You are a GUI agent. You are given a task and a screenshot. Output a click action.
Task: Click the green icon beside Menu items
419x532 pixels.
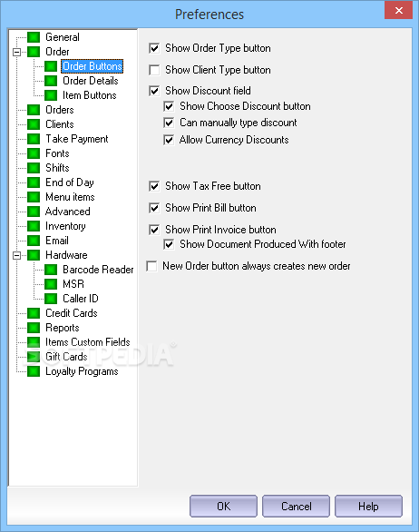[x=34, y=197]
